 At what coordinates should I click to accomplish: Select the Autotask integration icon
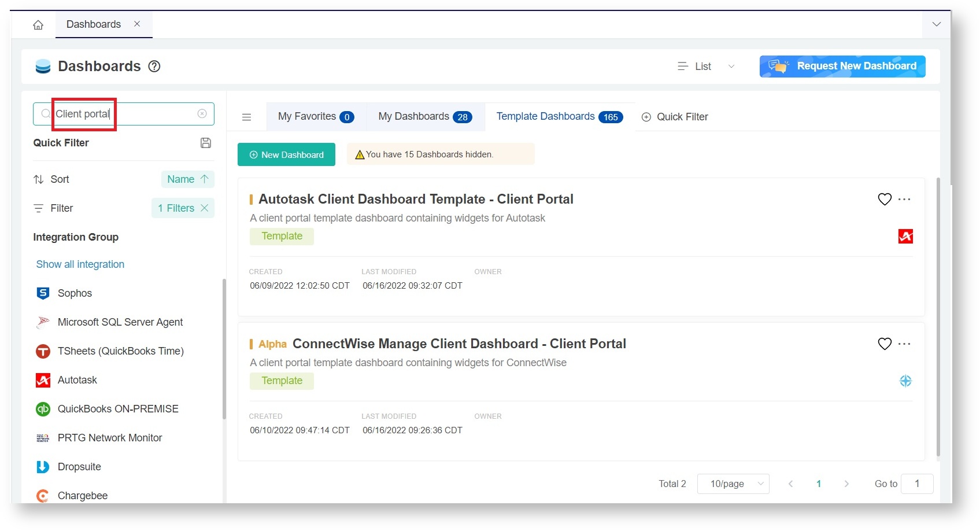click(x=43, y=380)
